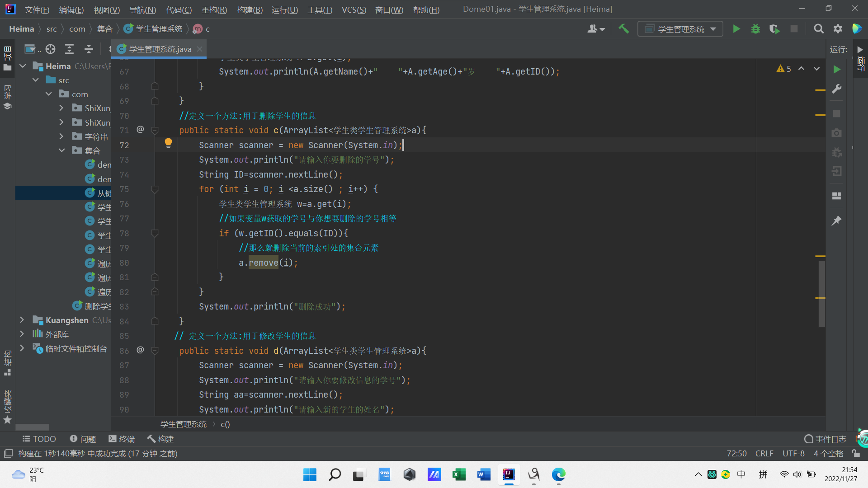Open the 重构(R) menu
This screenshot has width=868, height=488.
point(214,9)
